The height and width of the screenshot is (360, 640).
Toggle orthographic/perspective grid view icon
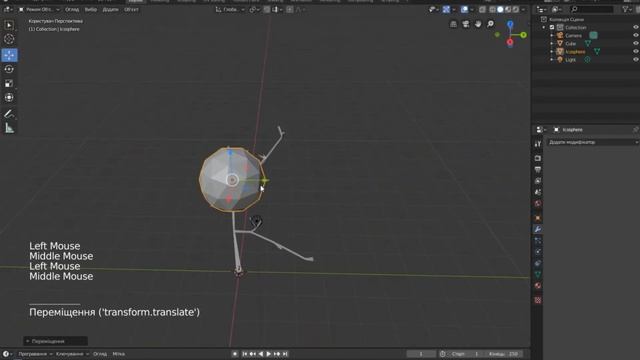[x=453, y=24]
